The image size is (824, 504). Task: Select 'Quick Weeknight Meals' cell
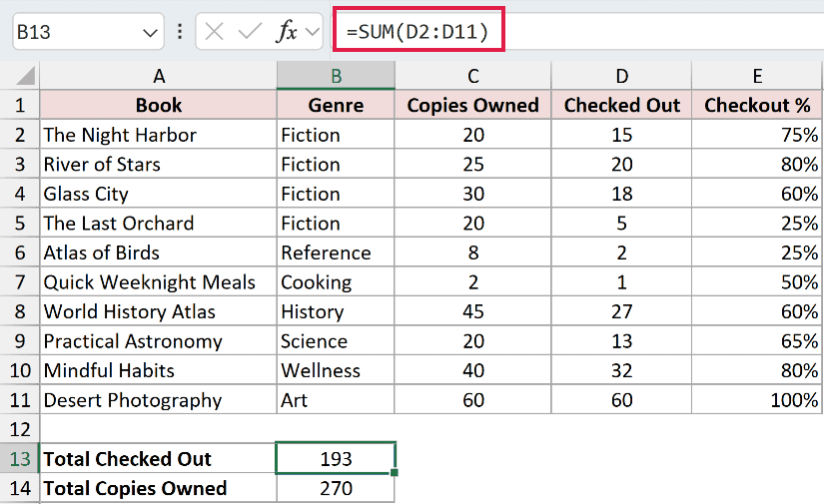tap(158, 281)
